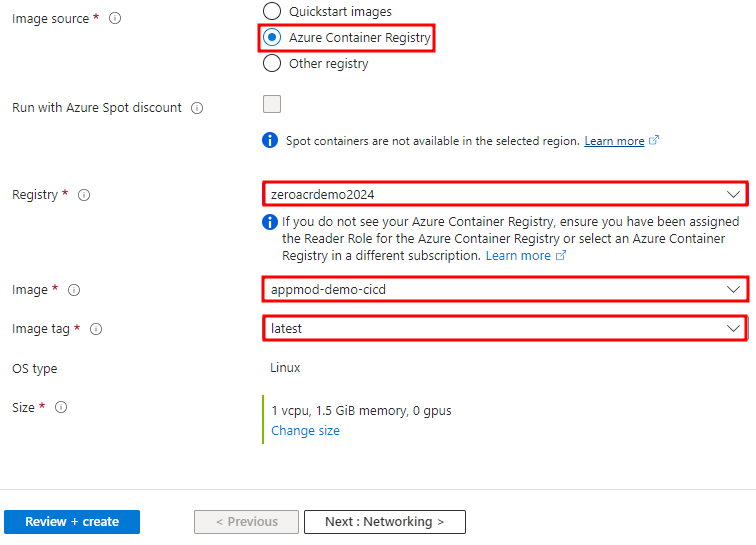756x545 pixels.
Task: Click the 'Spot containers are not available' message
Action: (432, 141)
